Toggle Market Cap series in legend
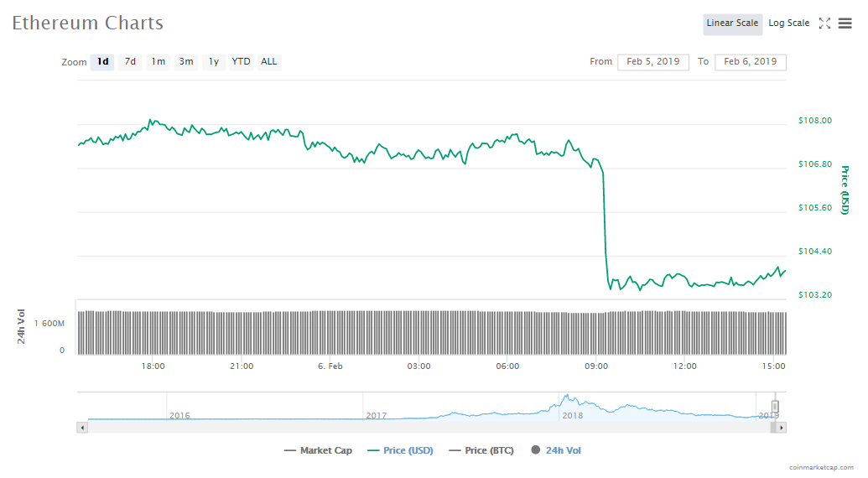The width and height of the screenshot is (868, 478). [x=319, y=450]
